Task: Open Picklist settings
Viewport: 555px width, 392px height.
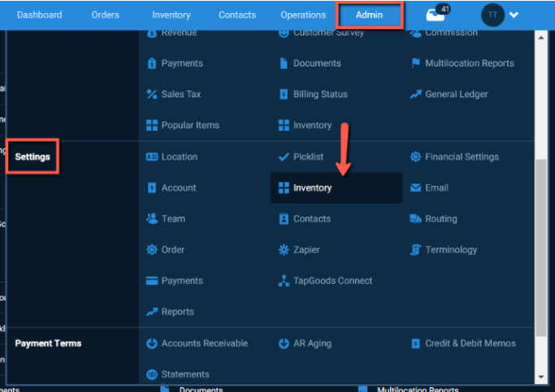Action: coord(308,157)
